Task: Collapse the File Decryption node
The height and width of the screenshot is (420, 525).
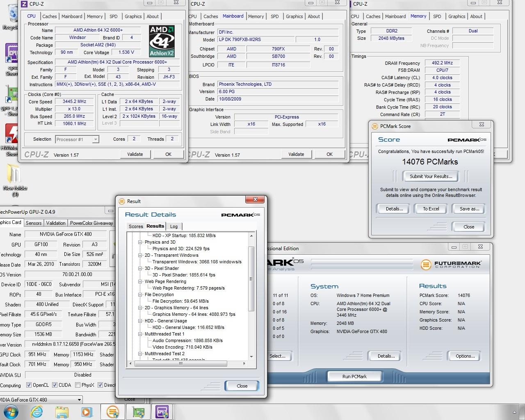Action: 140,294
